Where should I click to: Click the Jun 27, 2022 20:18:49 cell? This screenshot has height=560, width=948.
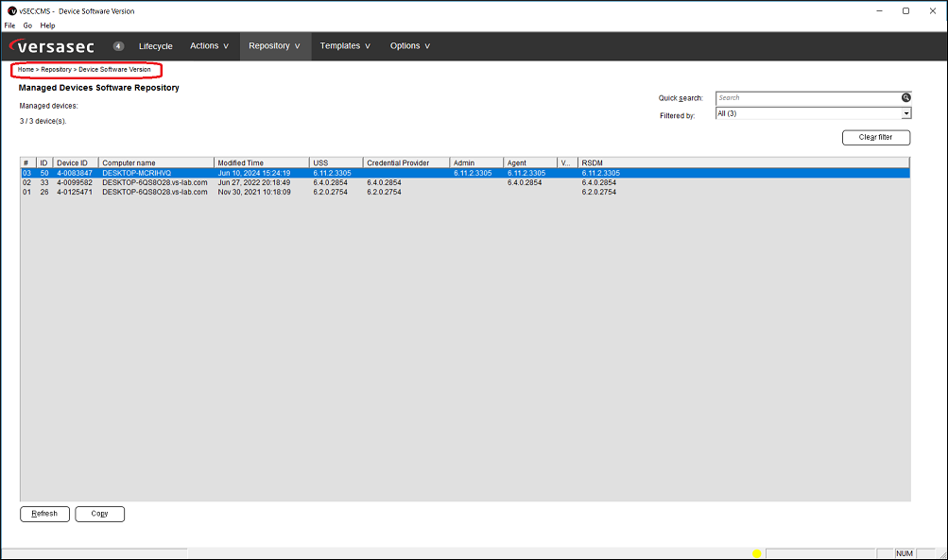[x=254, y=182]
